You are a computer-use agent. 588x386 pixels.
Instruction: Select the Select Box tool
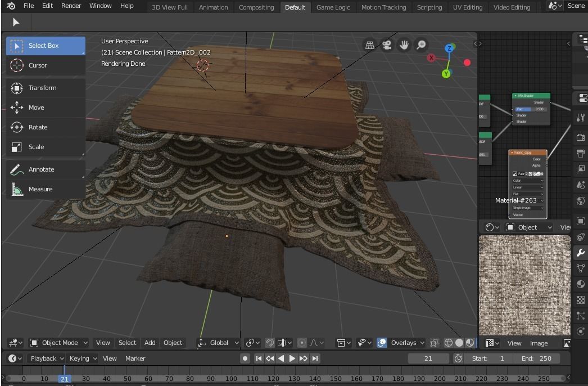click(x=46, y=46)
